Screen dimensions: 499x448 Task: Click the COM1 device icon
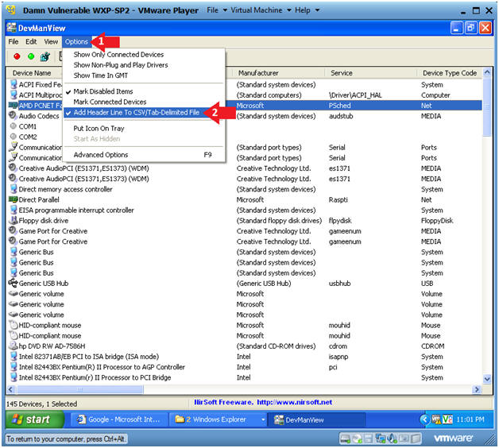click(x=13, y=126)
